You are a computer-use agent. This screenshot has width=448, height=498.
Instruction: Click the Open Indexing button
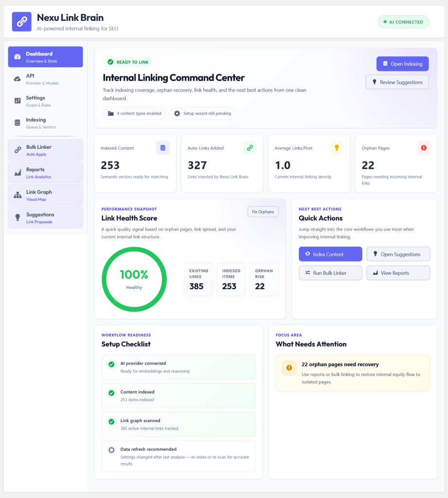point(403,64)
